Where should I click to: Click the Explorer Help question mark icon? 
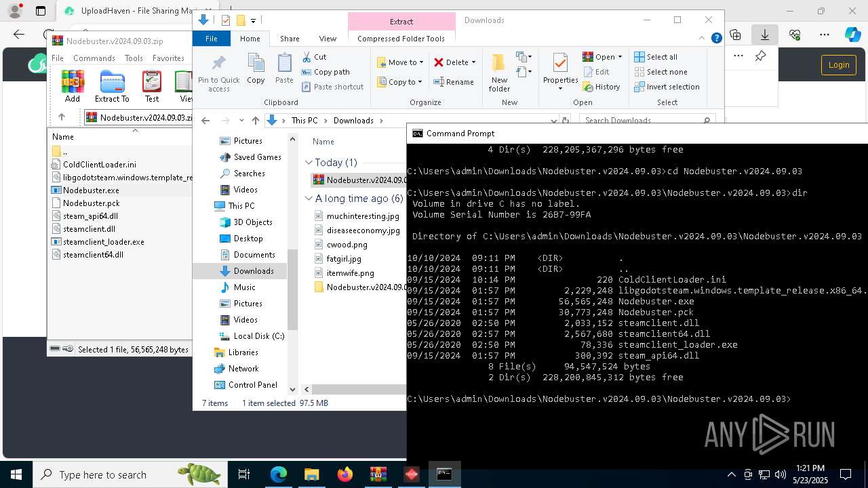716,39
